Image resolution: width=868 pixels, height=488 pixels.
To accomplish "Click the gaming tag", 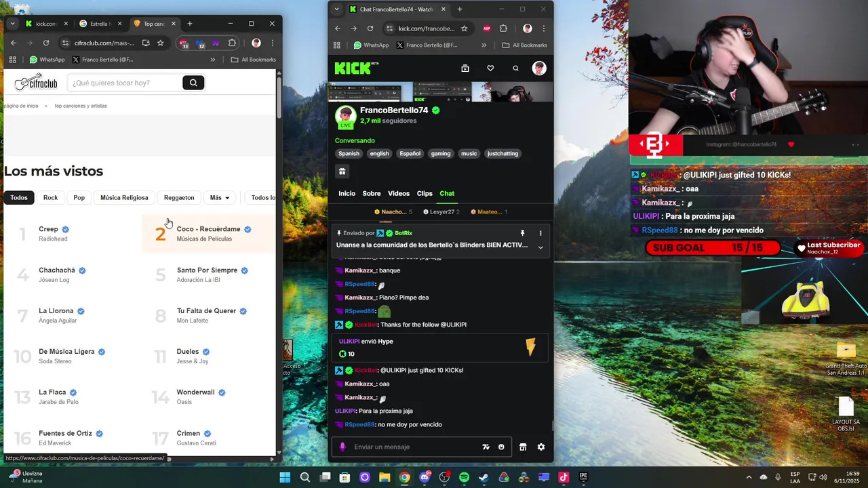I will [x=441, y=154].
